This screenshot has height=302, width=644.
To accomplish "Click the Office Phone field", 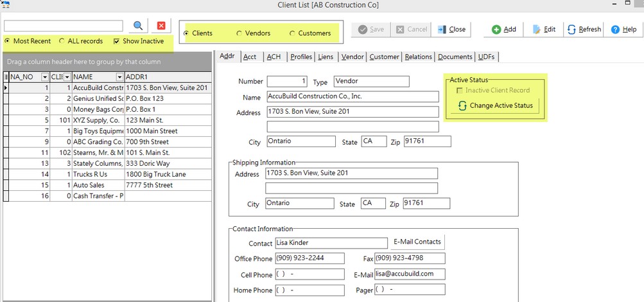I will click(309, 258).
